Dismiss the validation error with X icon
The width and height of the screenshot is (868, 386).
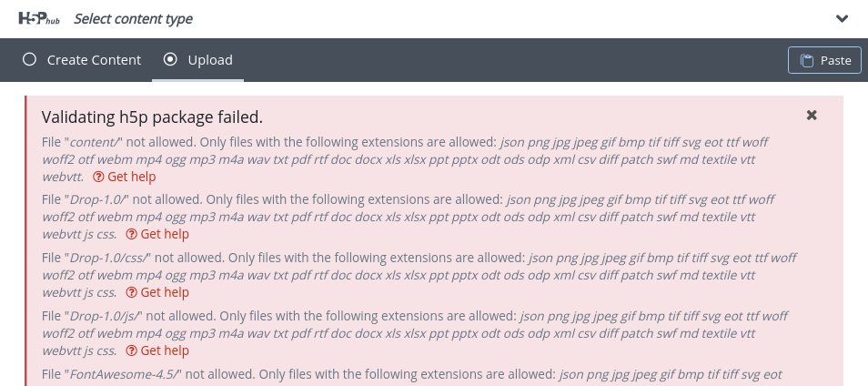click(812, 116)
